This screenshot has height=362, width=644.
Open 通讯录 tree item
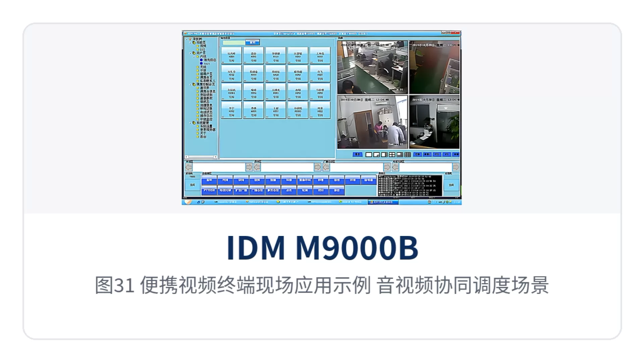pyautogui.click(x=205, y=88)
